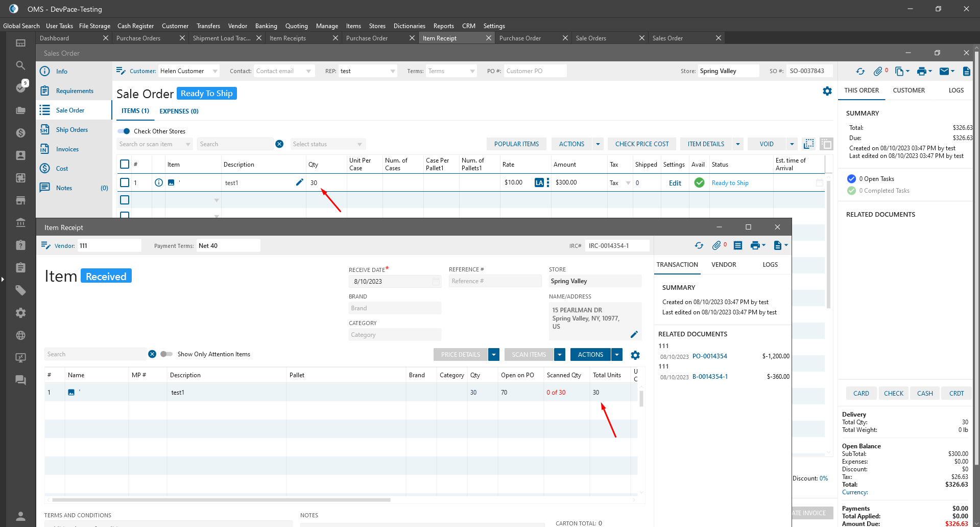Open the dashboard grid sidebar icon
980x527 pixels.
click(x=20, y=43)
